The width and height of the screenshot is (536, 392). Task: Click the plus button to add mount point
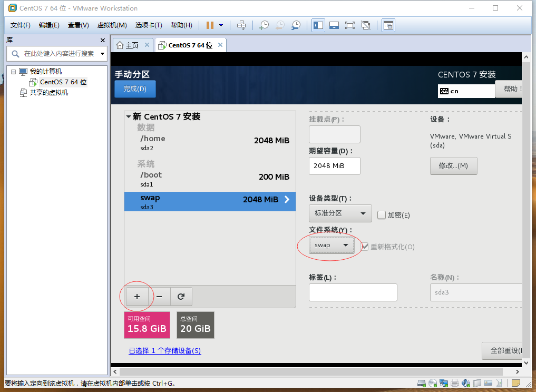click(137, 297)
